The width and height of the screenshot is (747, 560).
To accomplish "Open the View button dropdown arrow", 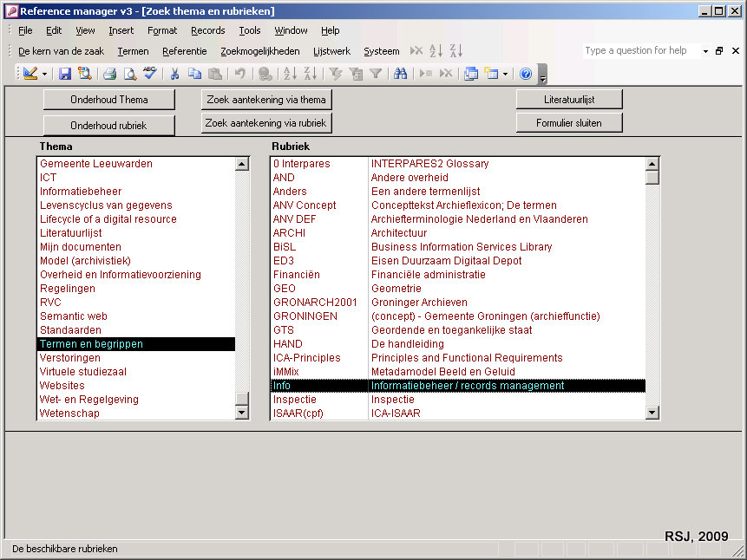I will (44, 74).
